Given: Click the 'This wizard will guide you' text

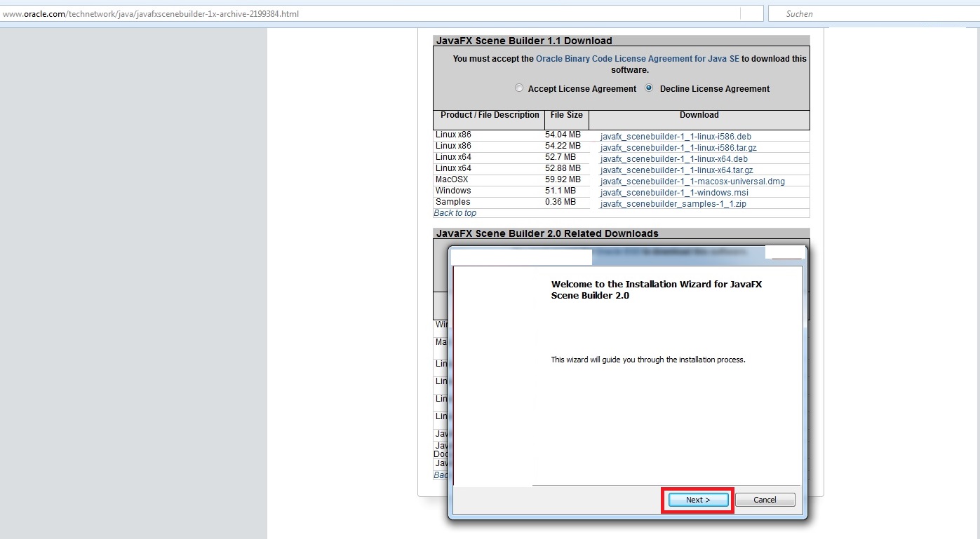Looking at the screenshot, I should (647, 360).
